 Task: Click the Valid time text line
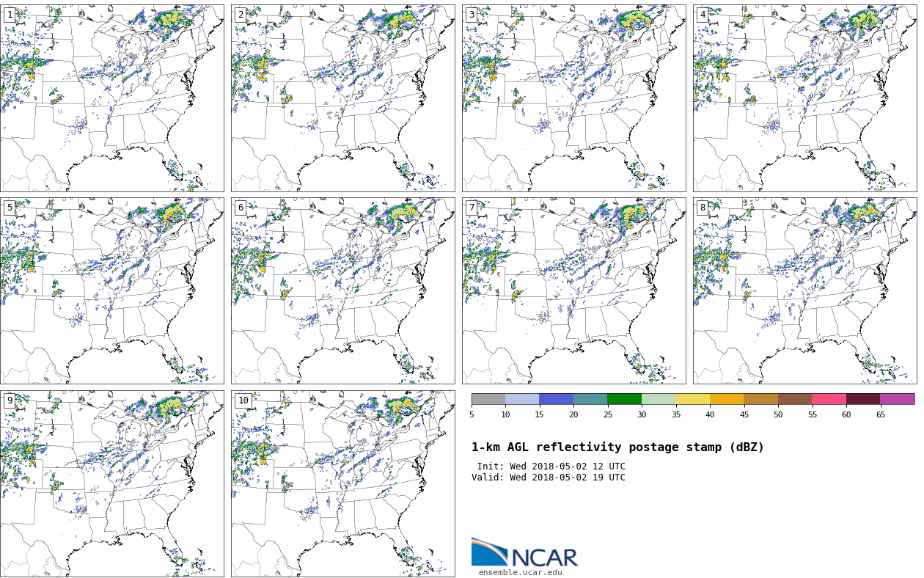coord(549,478)
